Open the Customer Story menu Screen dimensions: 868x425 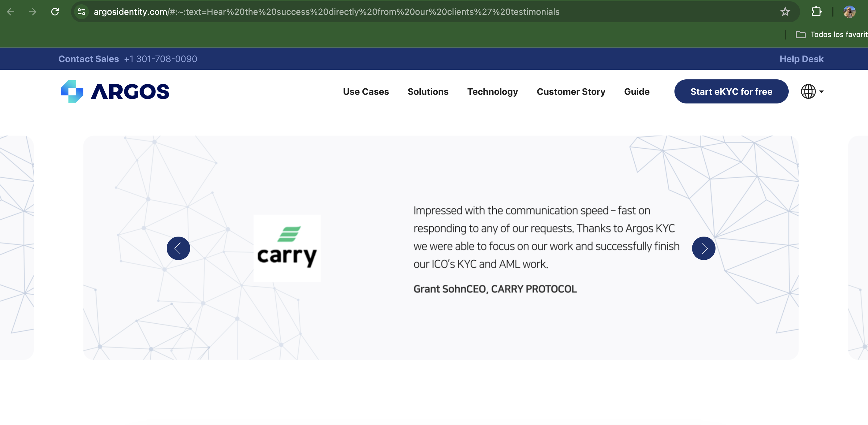point(571,92)
